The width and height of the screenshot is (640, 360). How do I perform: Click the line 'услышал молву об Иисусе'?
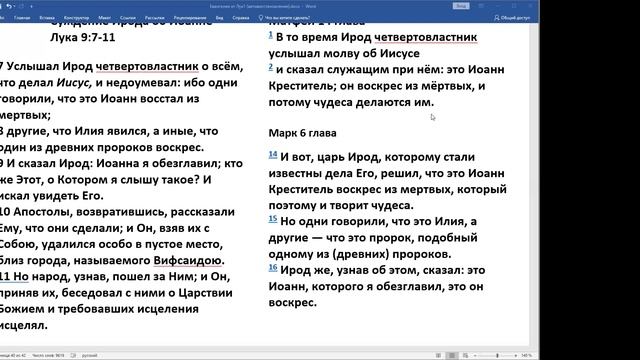(344, 53)
